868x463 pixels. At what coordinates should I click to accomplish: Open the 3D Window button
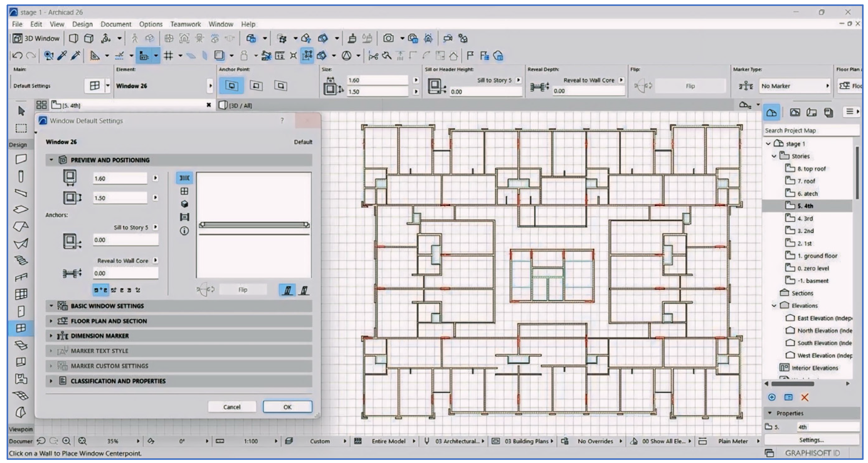click(36, 38)
